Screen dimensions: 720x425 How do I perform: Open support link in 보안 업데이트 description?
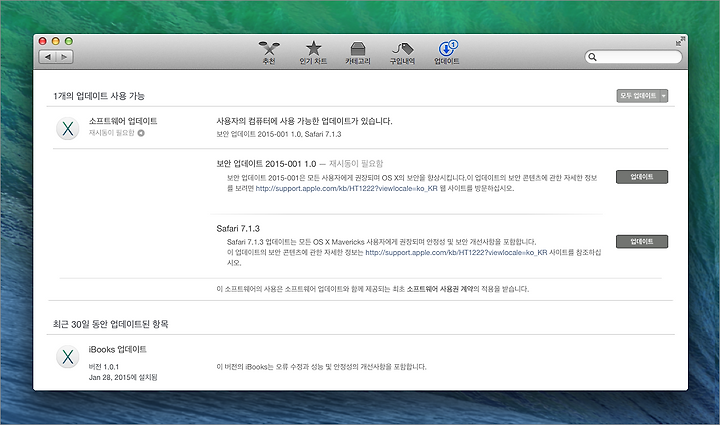[x=346, y=188]
